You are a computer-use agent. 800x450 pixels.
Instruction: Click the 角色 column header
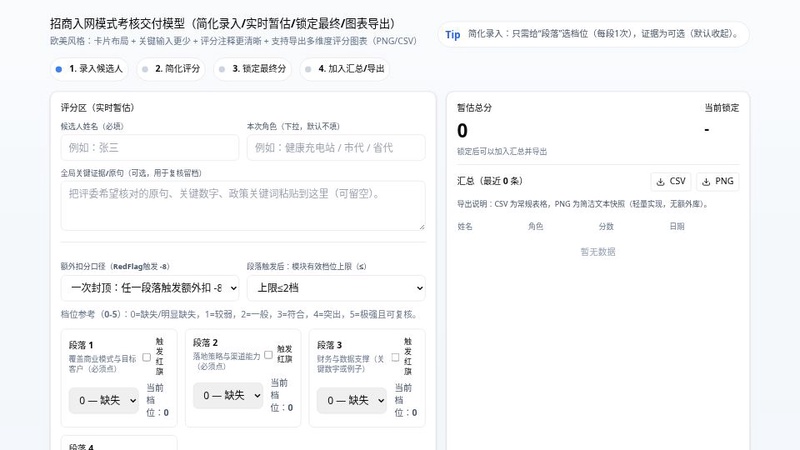(x=535, y=227)
